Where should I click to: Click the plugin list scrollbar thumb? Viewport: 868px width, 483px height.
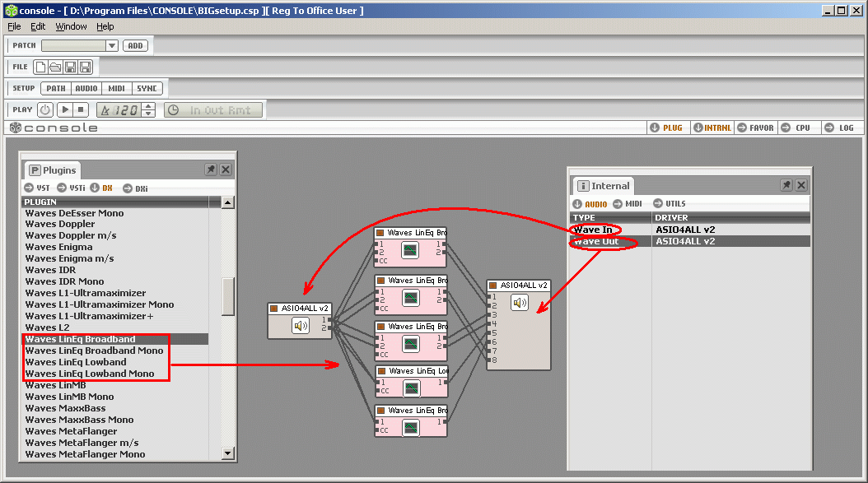coord(227,296)
